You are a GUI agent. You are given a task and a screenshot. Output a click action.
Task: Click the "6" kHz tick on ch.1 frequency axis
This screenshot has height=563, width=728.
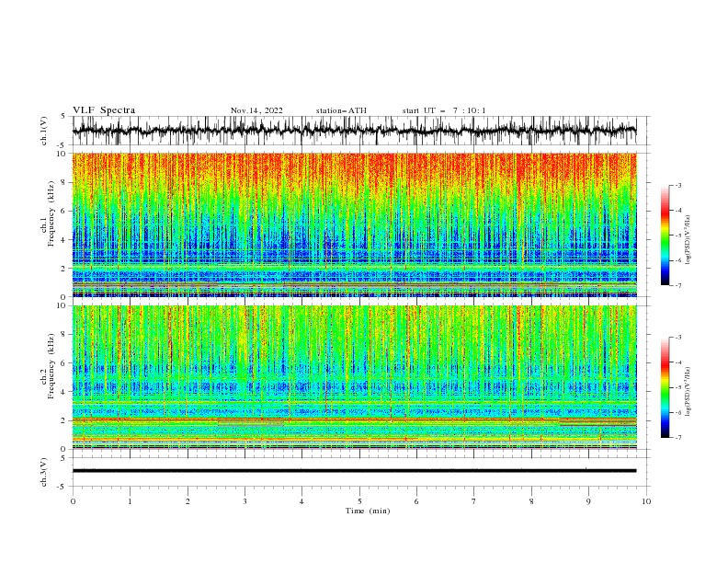coord(63,211)
